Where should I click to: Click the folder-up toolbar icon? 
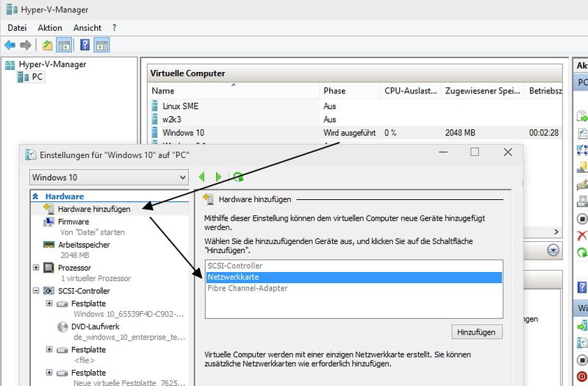(x=47, y=46)
